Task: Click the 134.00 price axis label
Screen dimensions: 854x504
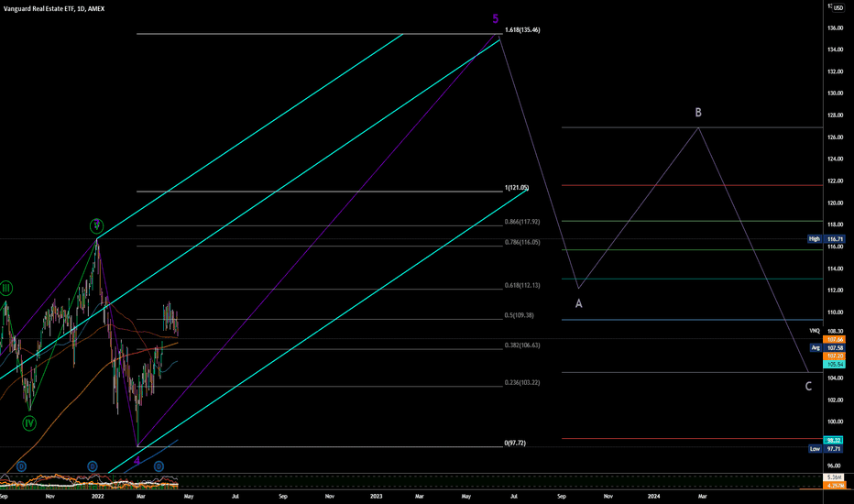Action: 835,49
